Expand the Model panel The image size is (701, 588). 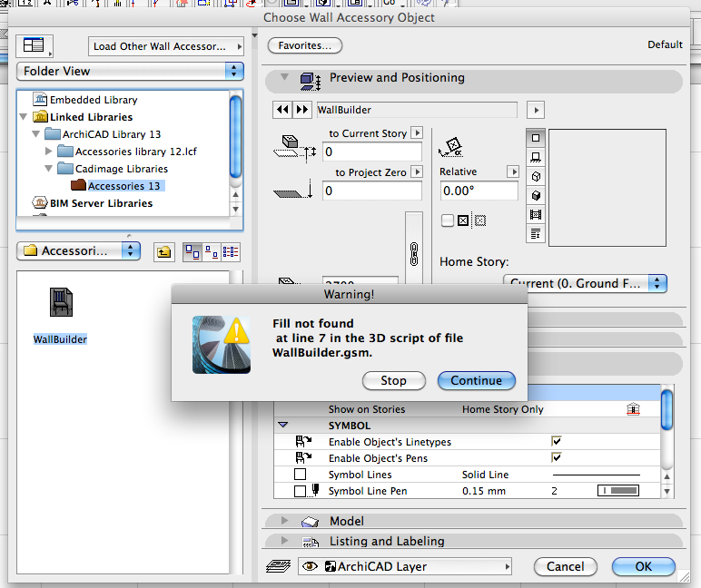click(x=285, y=520)
